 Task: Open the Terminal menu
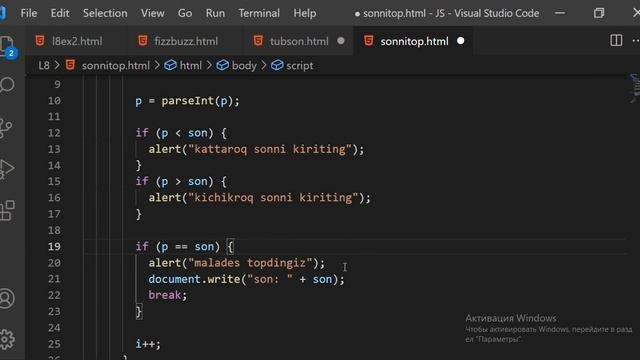pyautogui.click(x=259, y=13)
